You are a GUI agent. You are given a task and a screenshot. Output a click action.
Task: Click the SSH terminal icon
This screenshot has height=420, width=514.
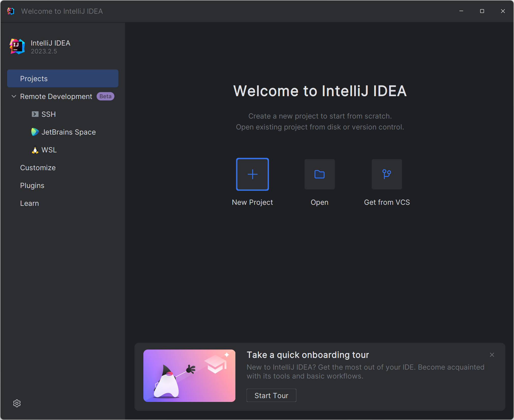(x=35, y=114)
